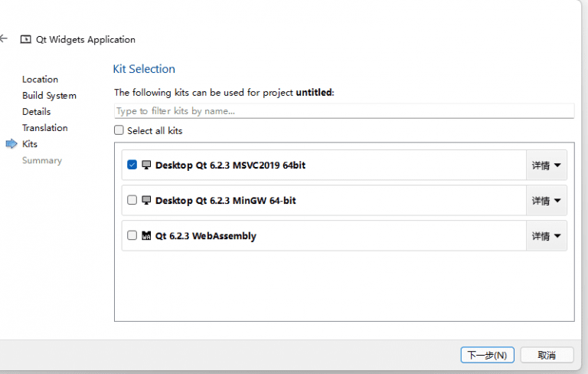Uncheck Desktop Qt 6.2.3 MSVC2019 64bit kit
Image resolution: width=588 pixels, height=374 pixels.
(132, 165)
